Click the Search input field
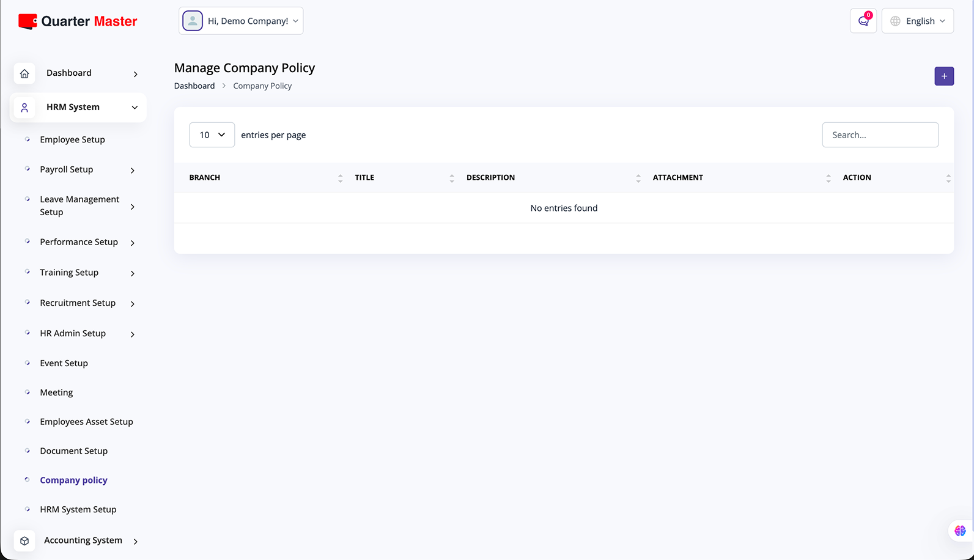974x560 pixels. [879, 135]
